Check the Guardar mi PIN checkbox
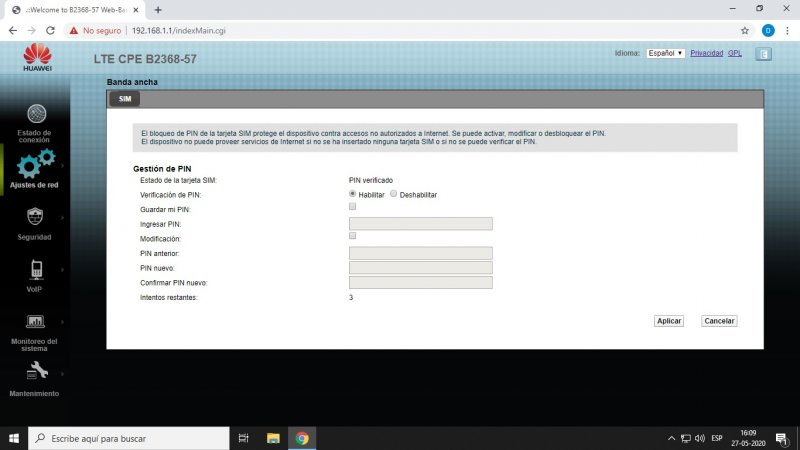 click(x=352, y=206)
